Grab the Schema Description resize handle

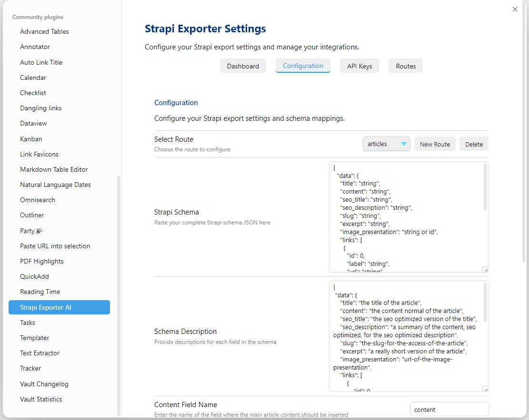[x=485, y=389]
